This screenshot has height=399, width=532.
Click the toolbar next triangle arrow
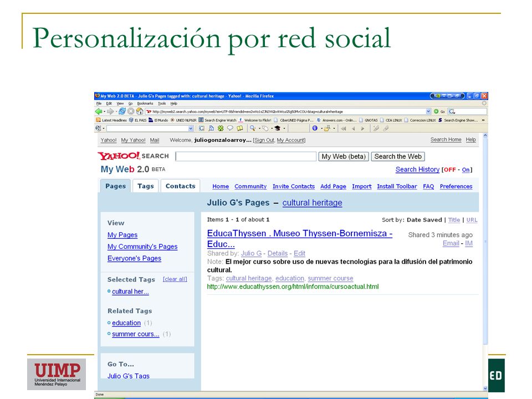point(362,129)
